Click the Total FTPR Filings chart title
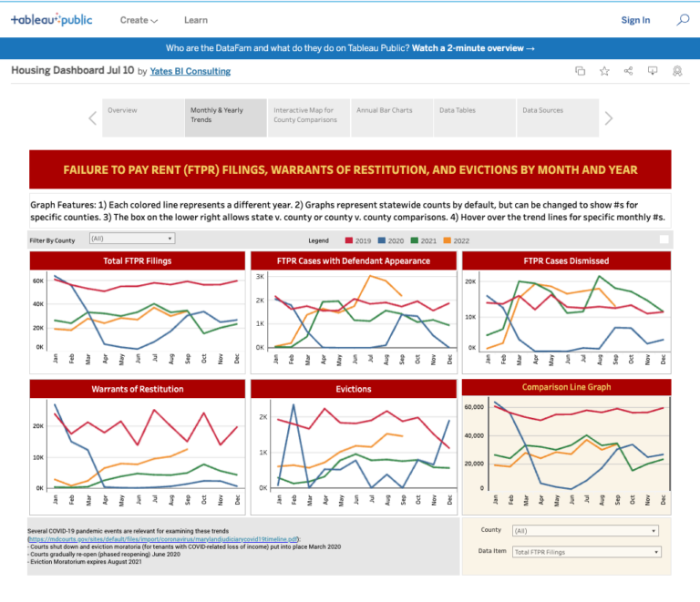The width and height of the screenshot is (700, 602). [138, 260]
